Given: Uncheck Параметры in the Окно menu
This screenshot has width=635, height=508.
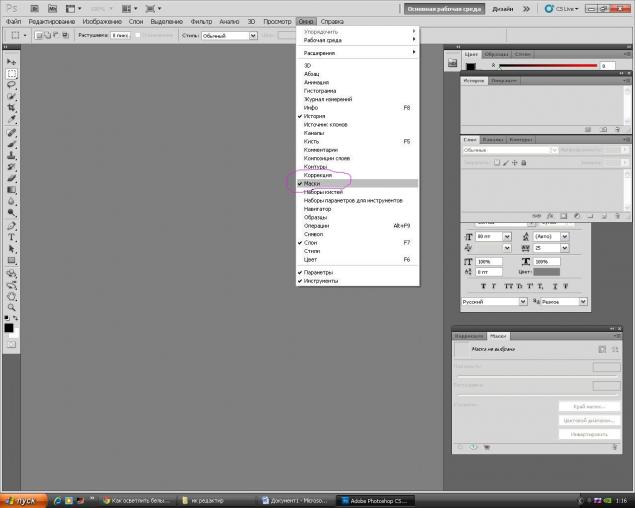Looking at the screenshot, I should point(357,272).
